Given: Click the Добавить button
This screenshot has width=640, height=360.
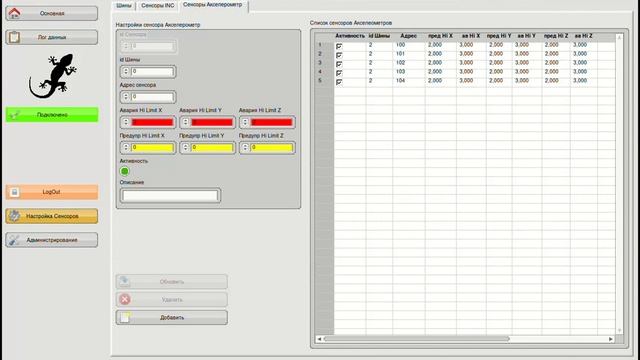Looking at the screenshot, I should point(171,318).
